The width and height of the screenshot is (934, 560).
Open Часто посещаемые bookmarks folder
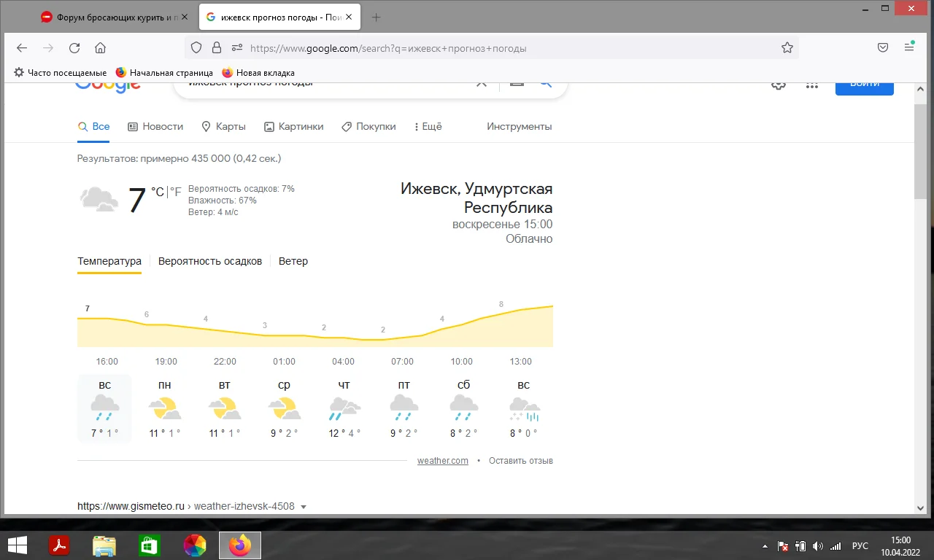pyautogui.click(x=61, y=73)
